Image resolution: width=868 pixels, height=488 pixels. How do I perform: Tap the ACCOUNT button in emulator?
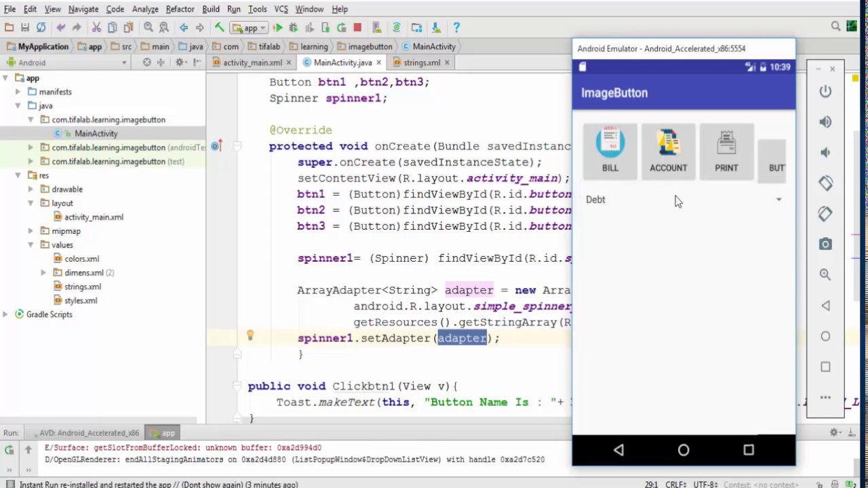coord(669,151)
